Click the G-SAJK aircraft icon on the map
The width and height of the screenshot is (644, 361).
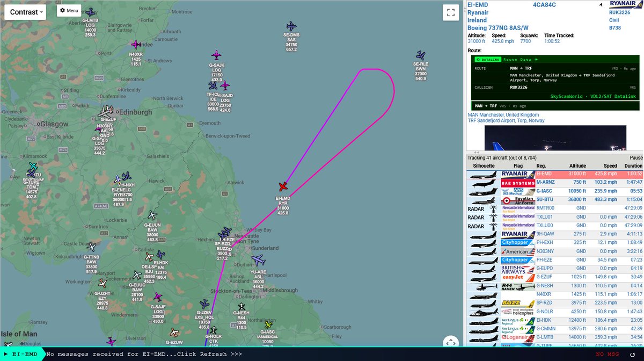point(216,55)
